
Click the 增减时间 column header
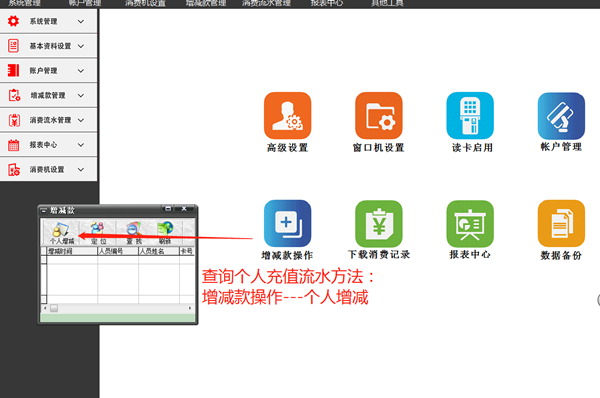coord(72,251)
